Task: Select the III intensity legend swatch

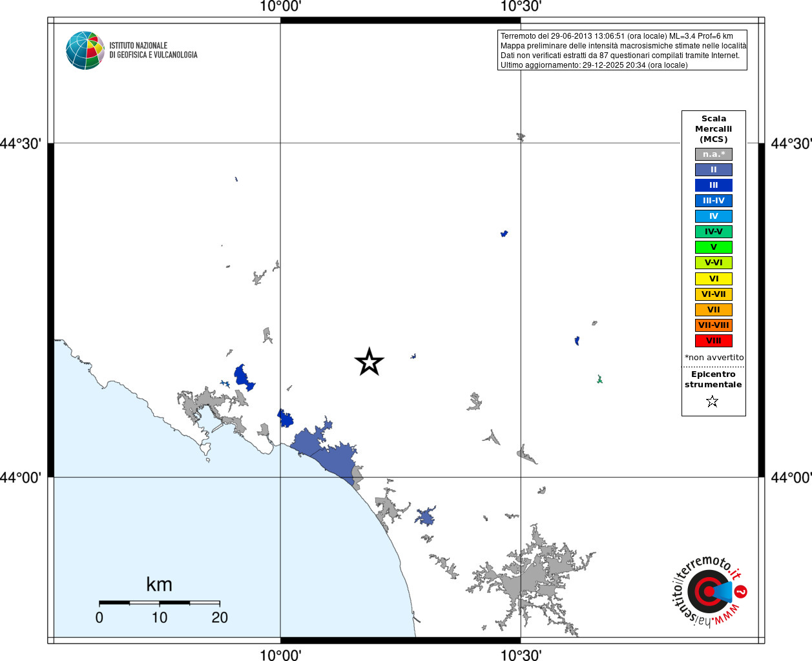Action: coord(714,185)
